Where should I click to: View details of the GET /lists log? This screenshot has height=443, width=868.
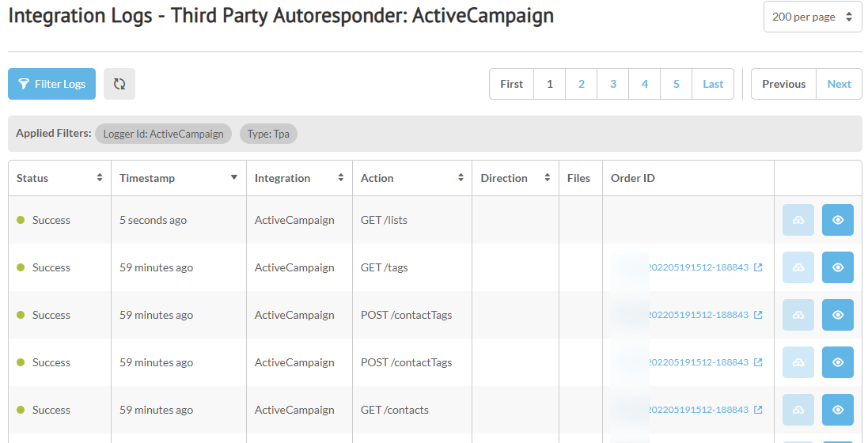coord(838,220)
